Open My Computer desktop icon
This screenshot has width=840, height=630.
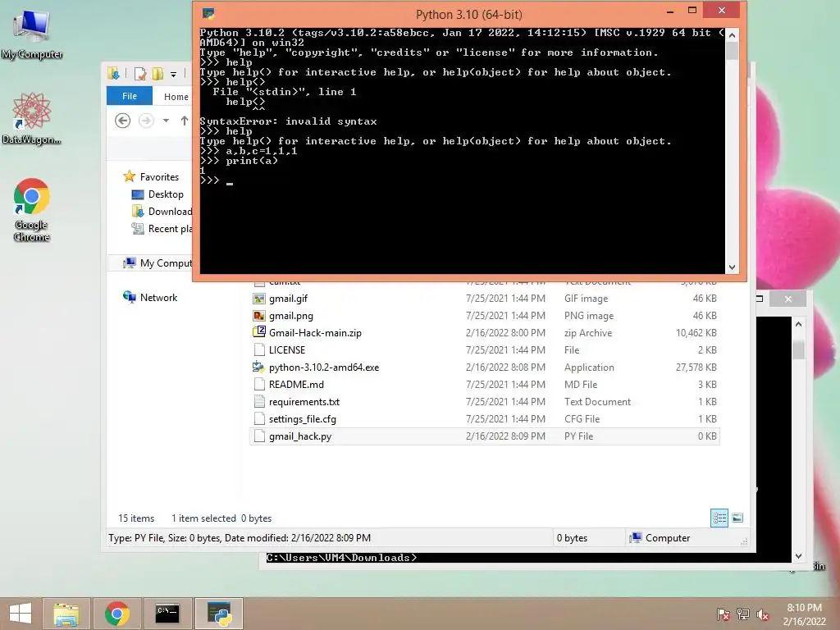[x=32, y=33]
